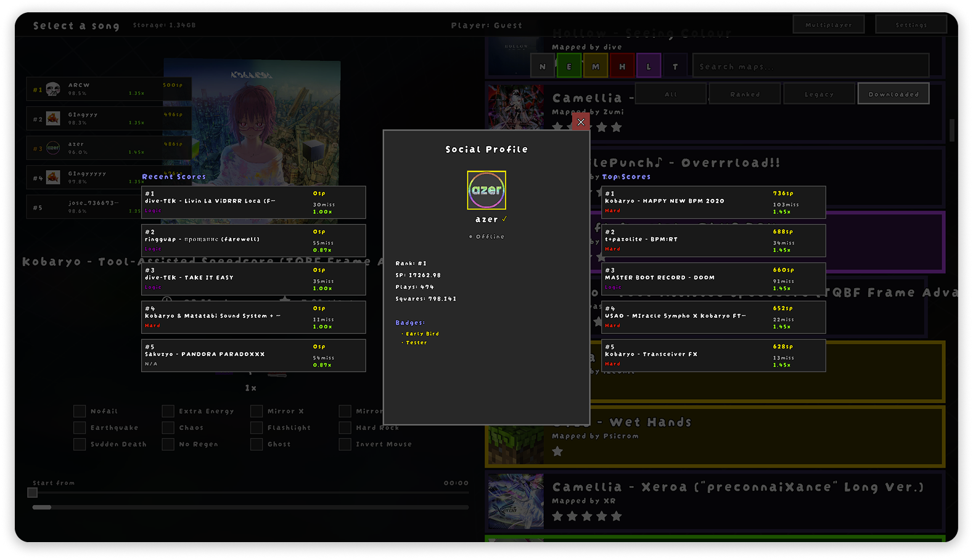This screenshot has width=973, height=560.
Task: Click ARCW's skull avatar in leaderboard
Action: 53,89
